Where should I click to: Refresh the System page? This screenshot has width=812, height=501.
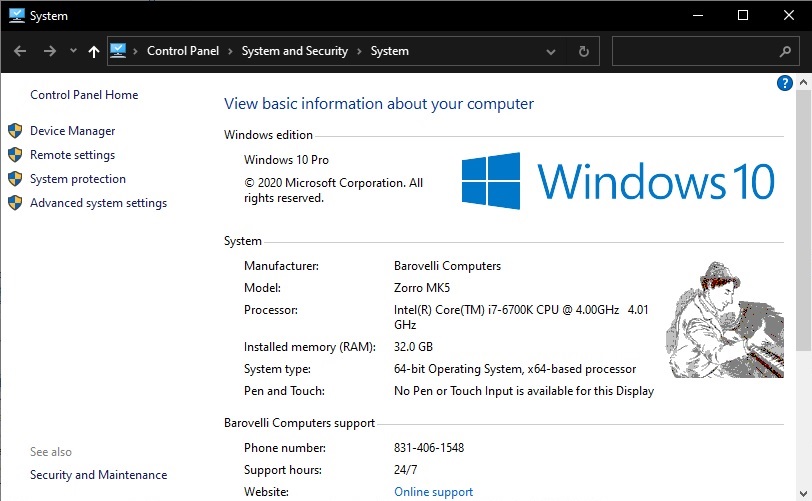coord(584,51)
